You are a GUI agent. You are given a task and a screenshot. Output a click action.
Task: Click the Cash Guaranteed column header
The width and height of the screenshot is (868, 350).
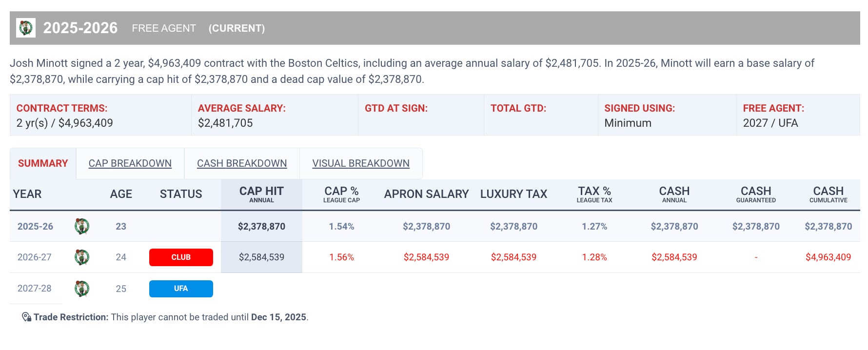point(755,194)
